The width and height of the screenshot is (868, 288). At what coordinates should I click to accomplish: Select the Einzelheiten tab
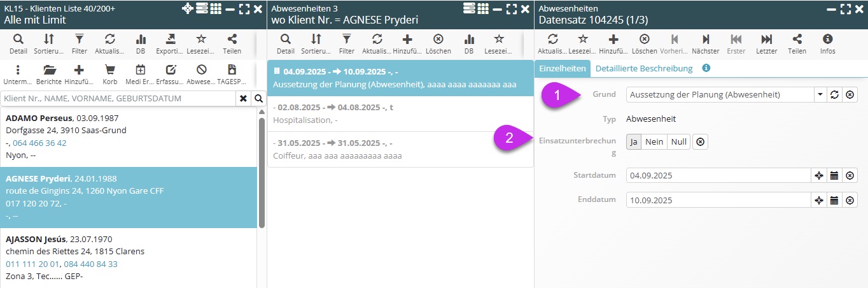tap(563, 68)
